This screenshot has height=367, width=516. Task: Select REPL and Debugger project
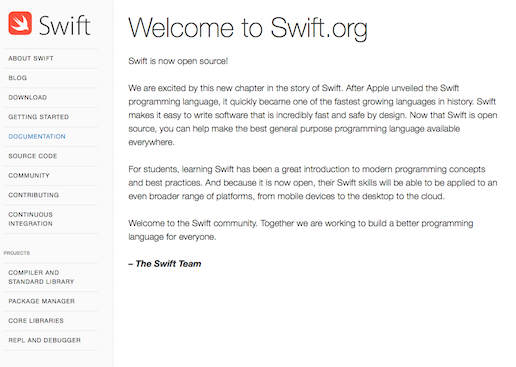(x=44, y=340)
